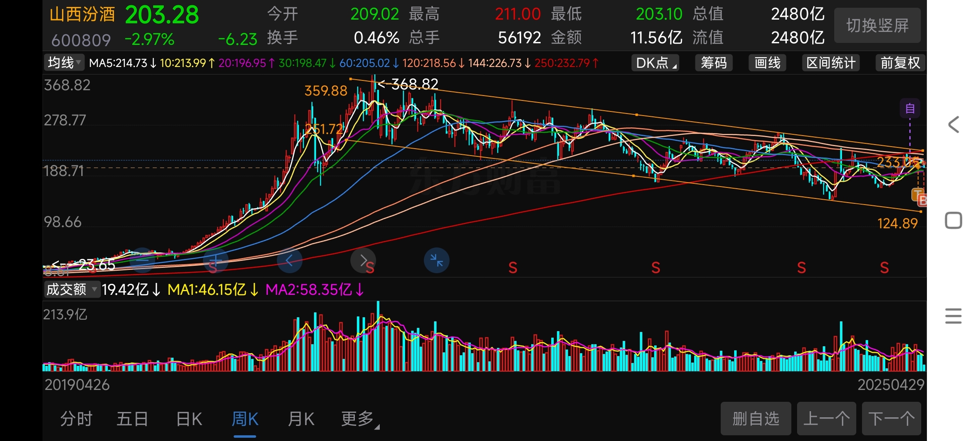Tap the MA 250:232.79 indicator value
The width and height of the screenshot is (980, 441).
(x=567, y=63)
